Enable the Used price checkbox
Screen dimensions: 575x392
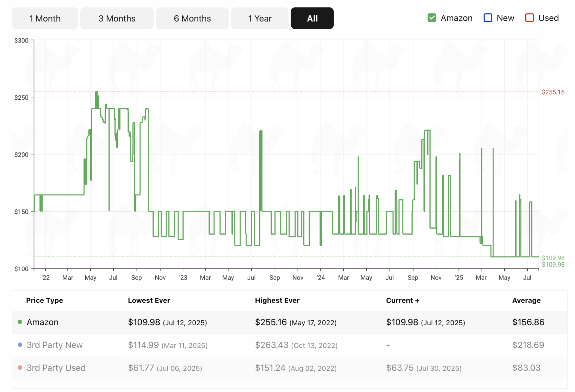point(529,18)
